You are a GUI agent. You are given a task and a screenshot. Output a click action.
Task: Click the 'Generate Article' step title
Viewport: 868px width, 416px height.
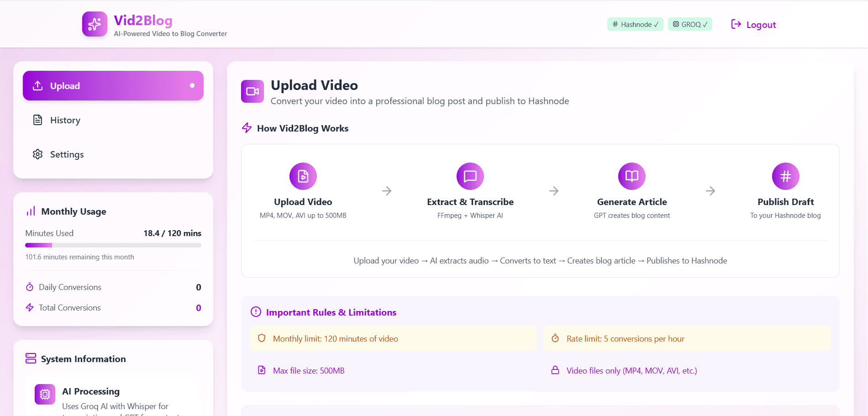tap(632, 202)
